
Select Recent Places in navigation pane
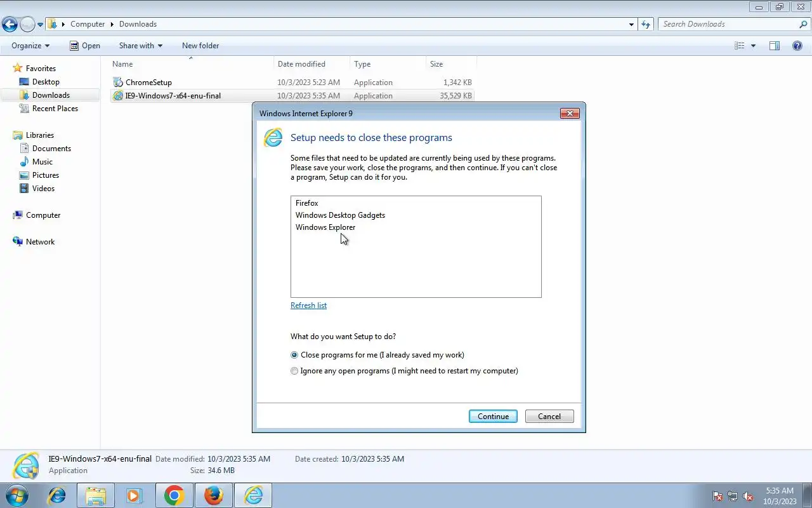pos(55,109)
